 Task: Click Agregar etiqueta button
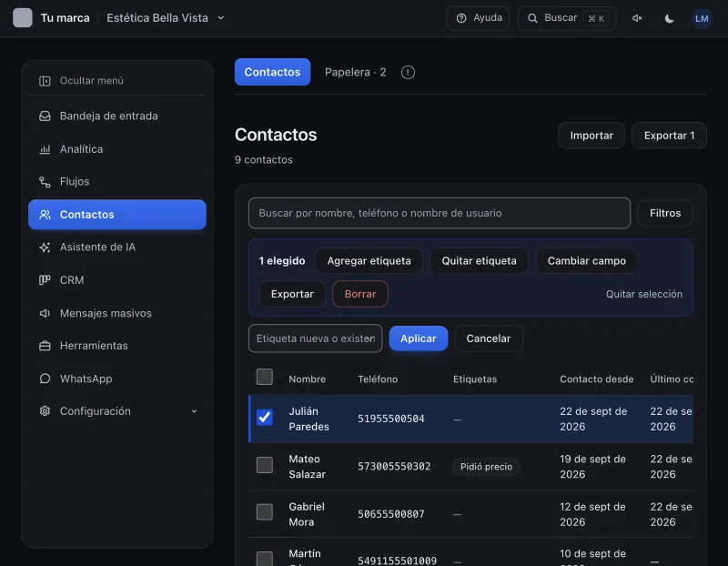point(369,261)
